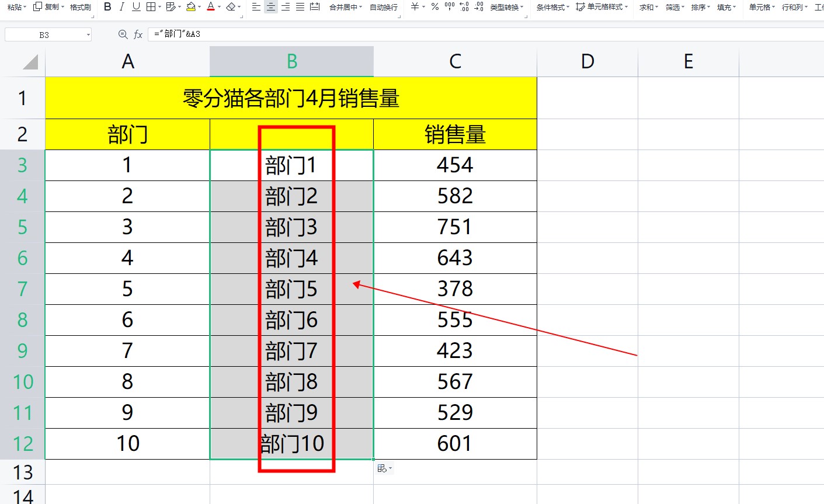Toggle underline formatting (U)
This screenshot has width=824, height=504.
136,7
